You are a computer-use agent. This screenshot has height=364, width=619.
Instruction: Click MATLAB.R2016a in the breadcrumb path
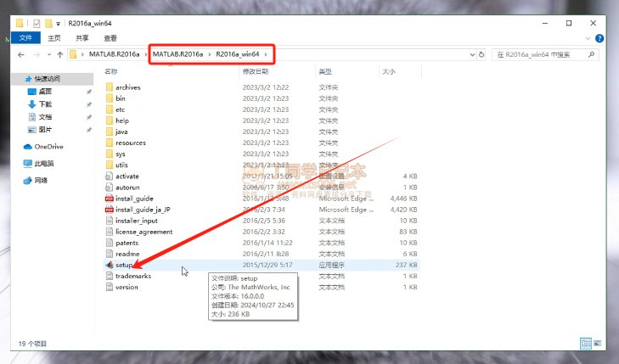point(115,55)
